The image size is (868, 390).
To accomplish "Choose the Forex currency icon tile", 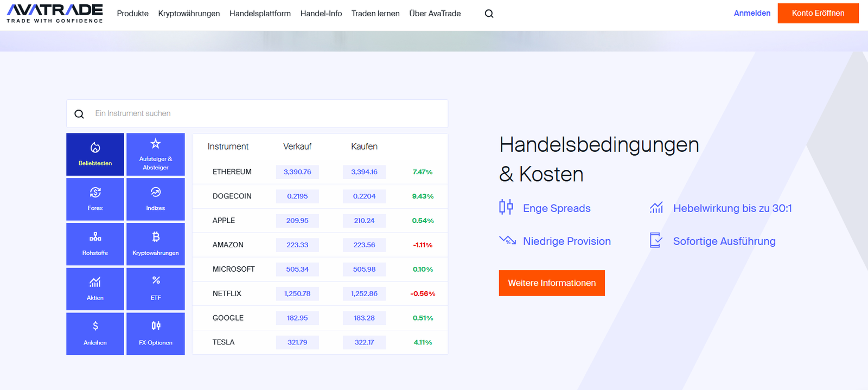I will 95,199.
